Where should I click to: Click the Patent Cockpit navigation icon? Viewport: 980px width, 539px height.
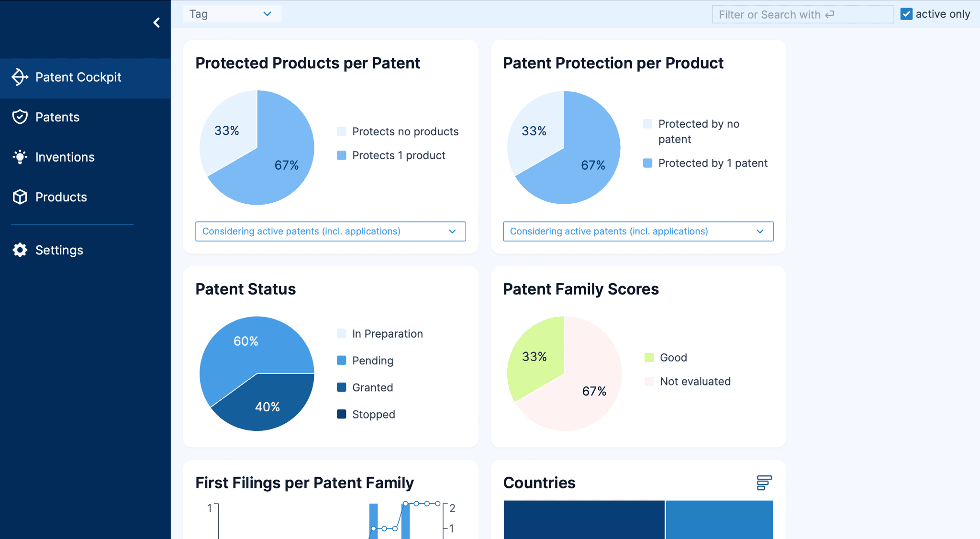tap(20, 77)
